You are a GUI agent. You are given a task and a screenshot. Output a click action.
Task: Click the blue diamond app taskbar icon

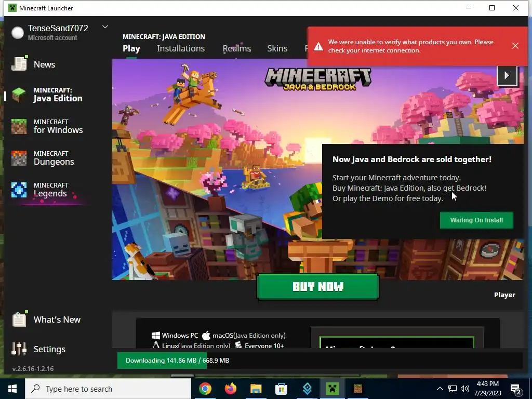tap(307, 389)
